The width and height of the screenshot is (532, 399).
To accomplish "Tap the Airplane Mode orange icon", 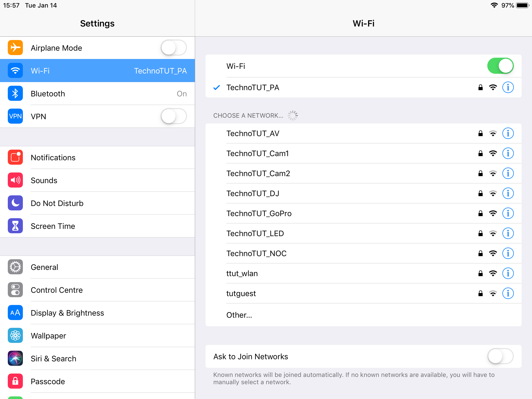I will [15, 48].
